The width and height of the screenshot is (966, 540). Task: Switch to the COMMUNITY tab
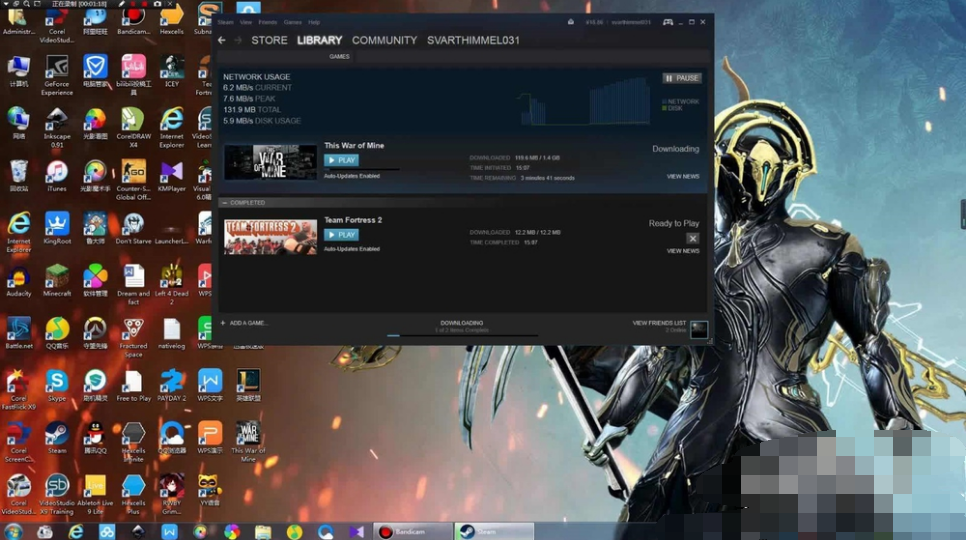click(384, 40)
